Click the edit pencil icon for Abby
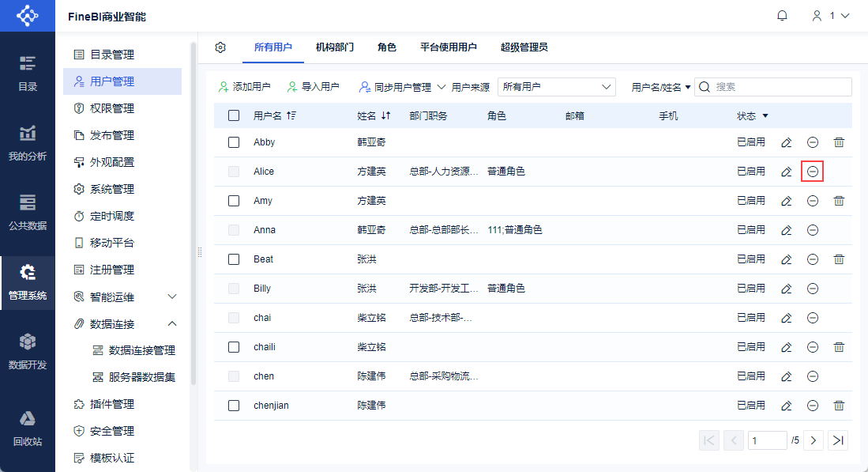Screen dimensions: 868x472 786,142
